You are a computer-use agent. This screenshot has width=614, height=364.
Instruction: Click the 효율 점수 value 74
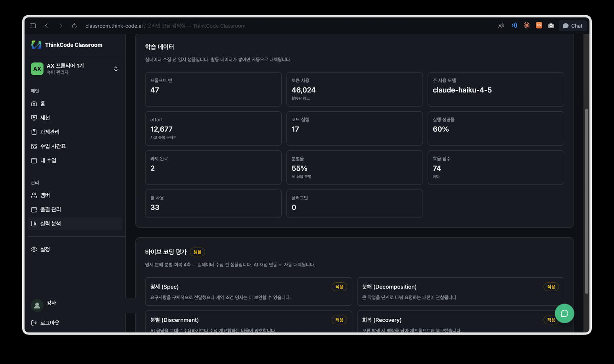[437, 168]
